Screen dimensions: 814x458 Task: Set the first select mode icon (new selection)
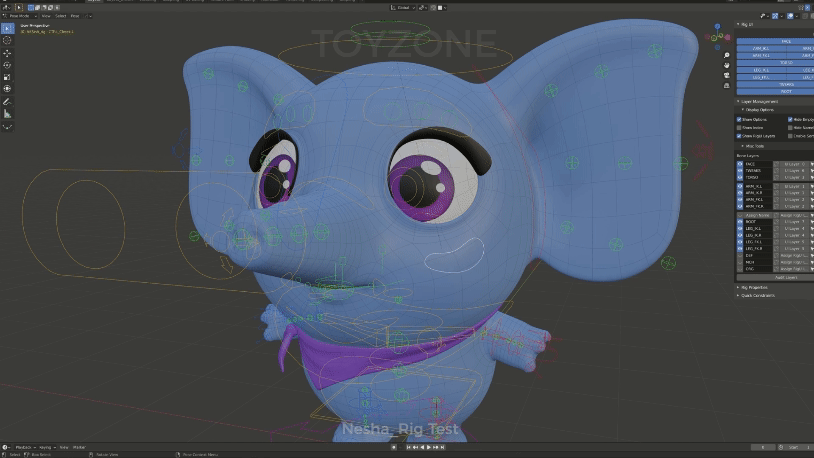pos(31,8)
